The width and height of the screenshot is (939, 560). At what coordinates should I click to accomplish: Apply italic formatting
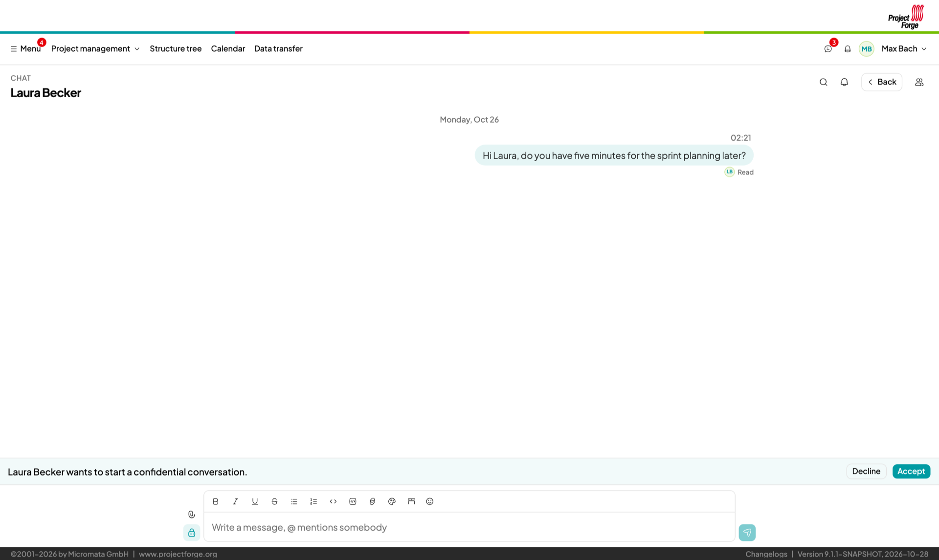[235, 501]
